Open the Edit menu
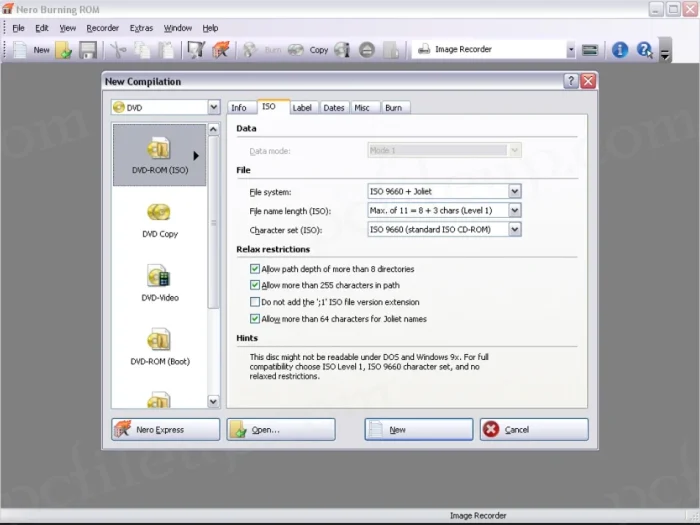This screenshot has width=700, height=525. tap(42, 28)
